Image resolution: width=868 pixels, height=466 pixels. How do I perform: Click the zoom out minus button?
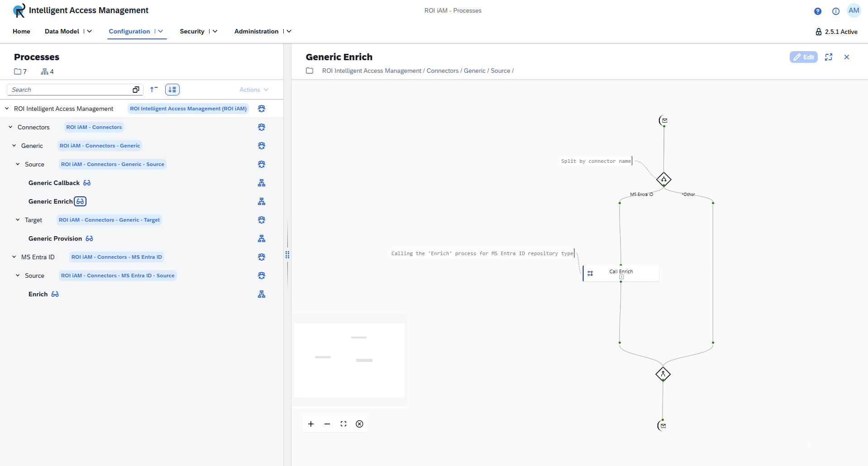click(x=327, y=424)
